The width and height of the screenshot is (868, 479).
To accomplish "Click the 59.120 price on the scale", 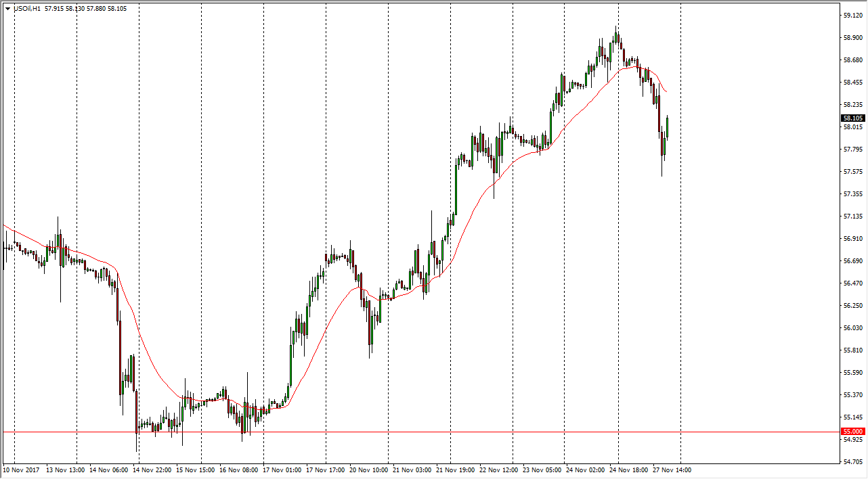I will pyautogui.click(x=852, y=15).
